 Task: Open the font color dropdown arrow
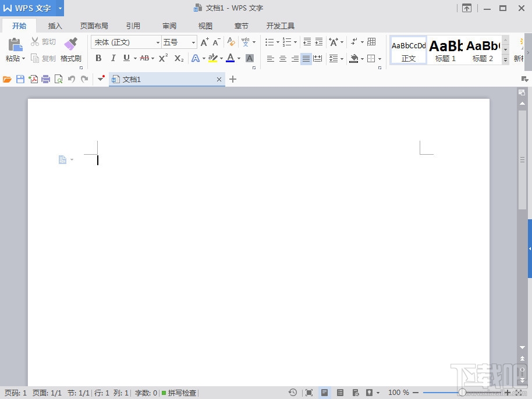point(238,59)
